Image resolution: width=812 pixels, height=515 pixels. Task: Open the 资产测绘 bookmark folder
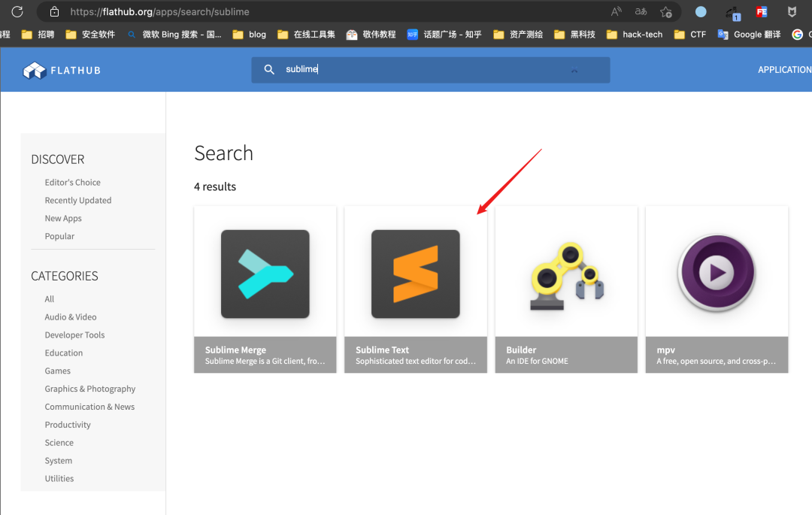[518, 34]
